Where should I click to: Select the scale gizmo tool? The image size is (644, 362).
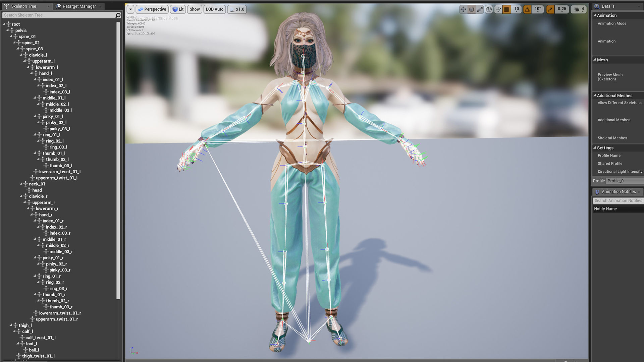tap(480, 9)
